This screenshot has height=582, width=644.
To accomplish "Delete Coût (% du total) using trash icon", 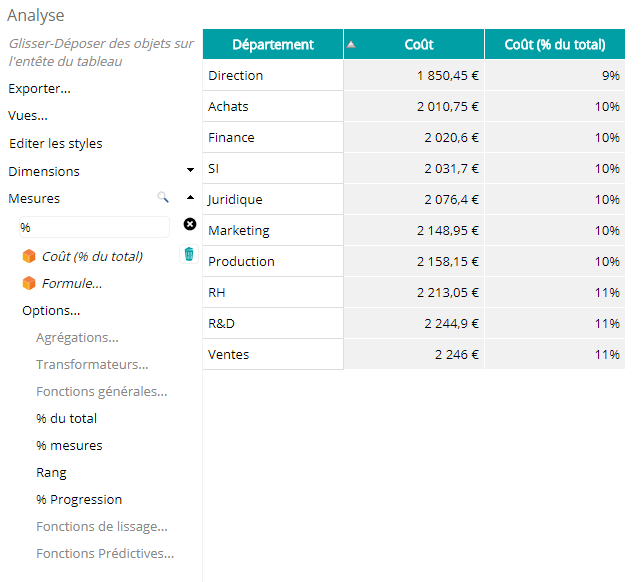I will click(189, 254).
